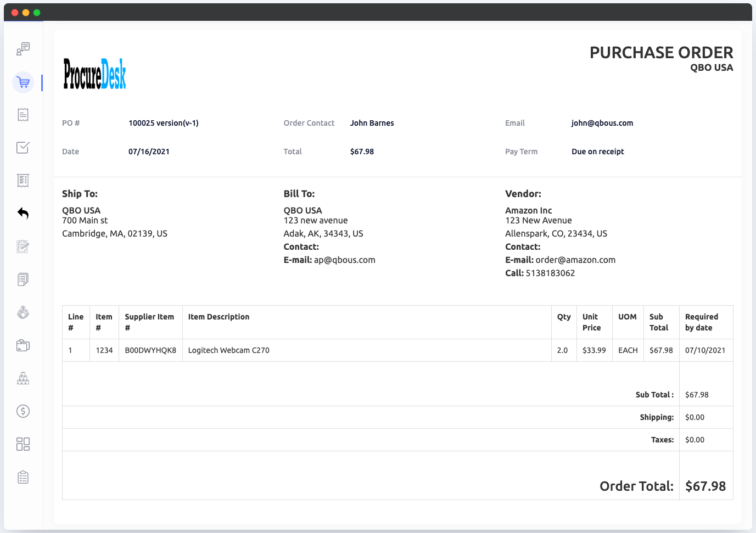Open the handshake deal sidebar icon
This screenshot has height=533, width=756.
click(x=23, y=312)
